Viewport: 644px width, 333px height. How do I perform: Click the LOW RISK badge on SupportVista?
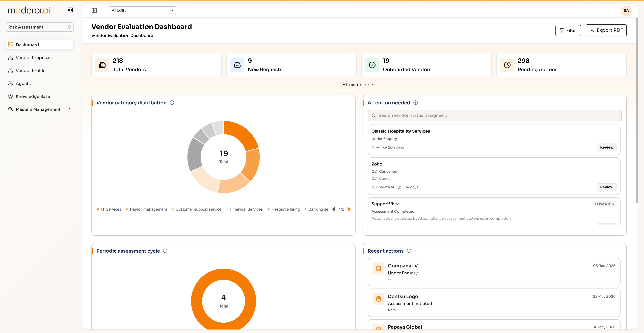coord(604,204)
